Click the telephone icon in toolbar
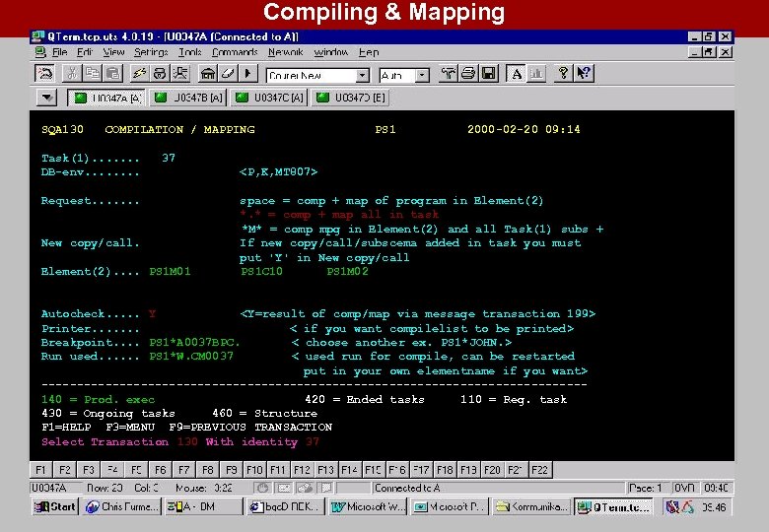The image size is (769, 532). click(x=160, y=74)
